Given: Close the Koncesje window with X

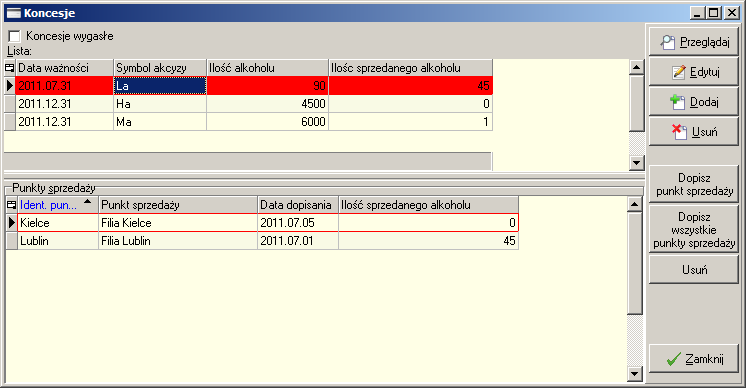Looking at the screenshot, I should pyautogui.click(x=732, y=13).
